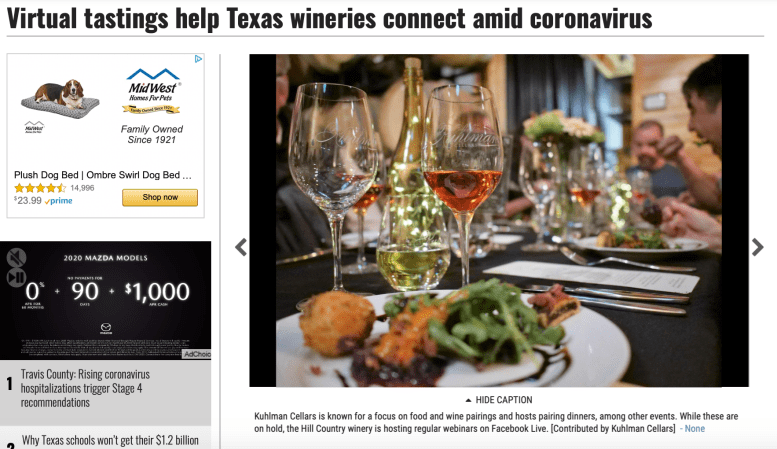This screenshot has width=777, height=449.
Task: Open the Plush Dog Bed product title
Action: click(103, 175)
